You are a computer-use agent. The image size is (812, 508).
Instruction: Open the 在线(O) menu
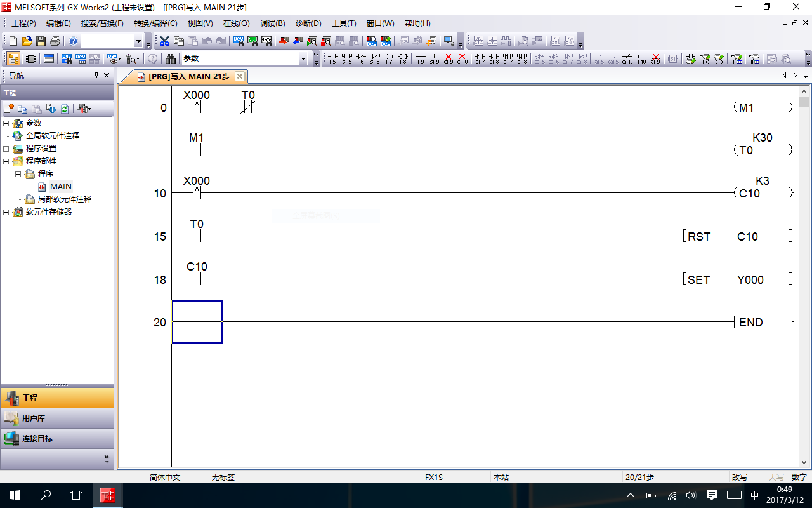pyautogui.click(x=236, y=23)
